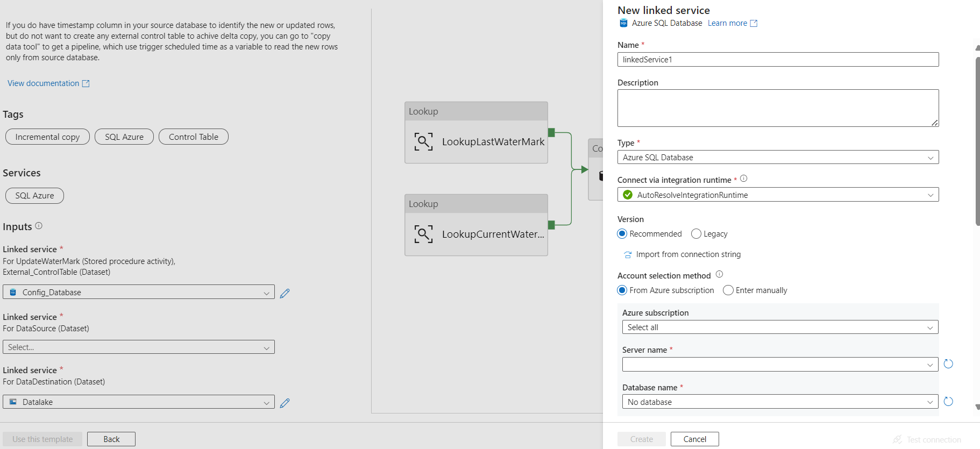Click the Back button

point(111,439)
